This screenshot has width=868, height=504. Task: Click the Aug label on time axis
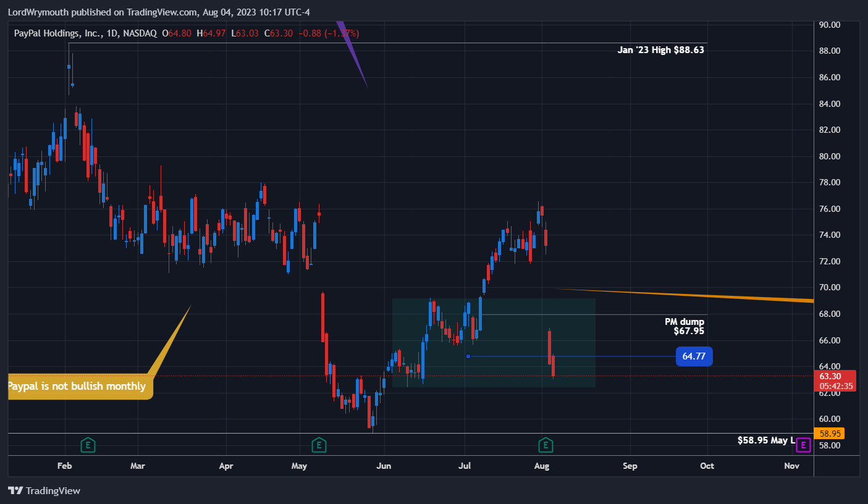click(541, 466)
